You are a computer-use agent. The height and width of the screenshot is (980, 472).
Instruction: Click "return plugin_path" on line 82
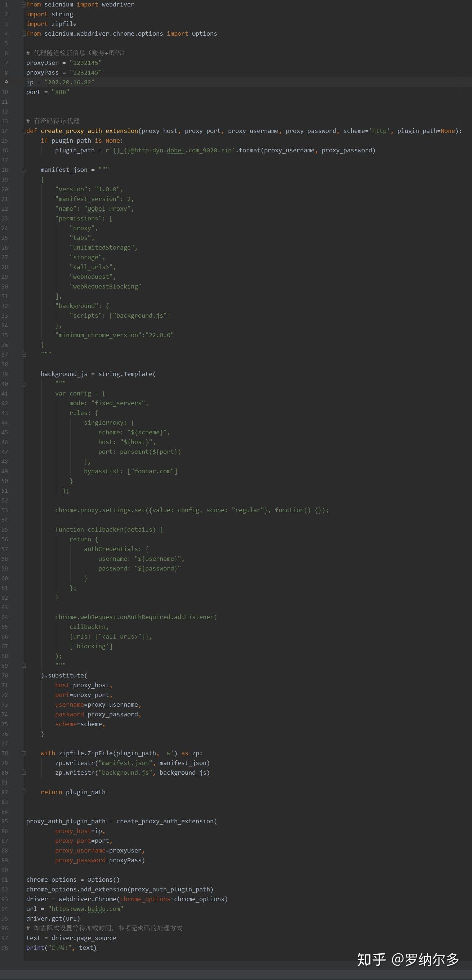point(73,792)
